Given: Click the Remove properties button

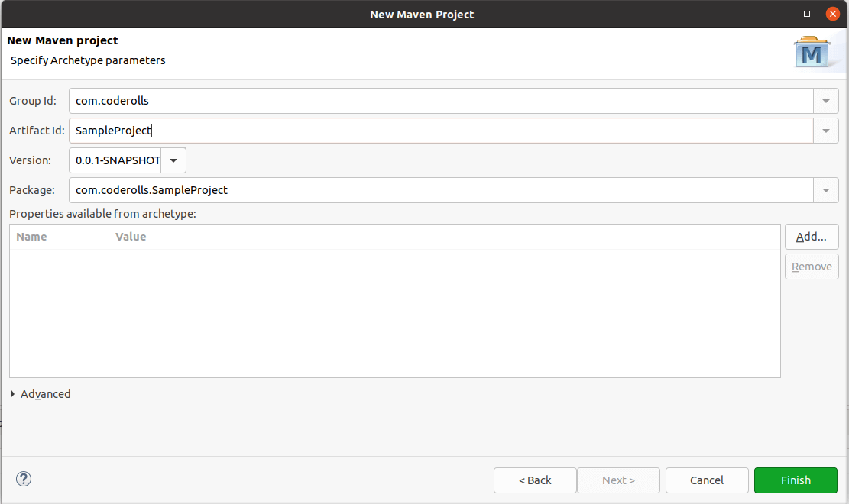Looking at the screenshot, I should [811, 266].
